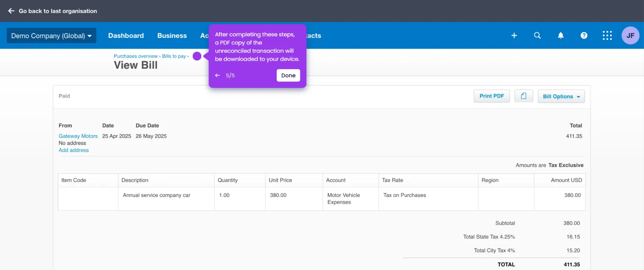Click the due date 26 May 2025
The height and width of the screenshot is (270, 644).
(151, 136)
